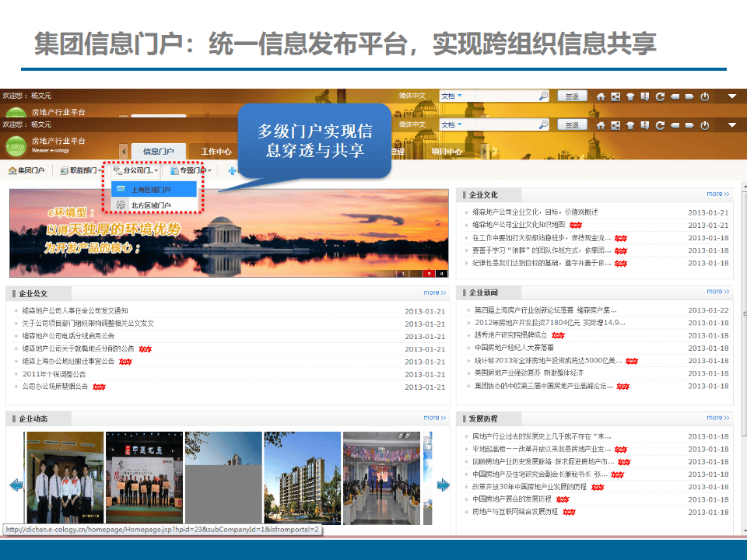
Task: Open more>> in the 企业动态 panel
Action: [435, 418]
